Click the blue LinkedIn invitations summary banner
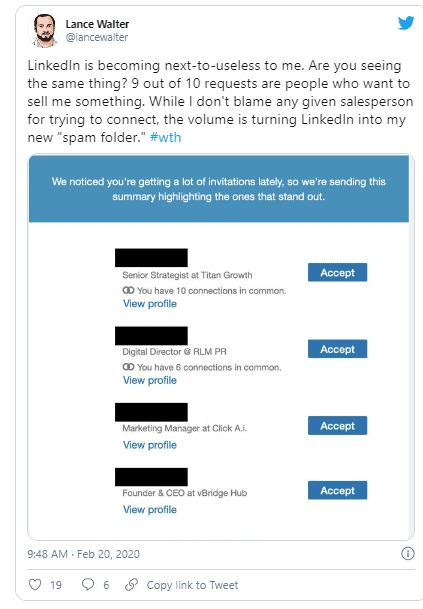This screenshot has height=609, width=423. click(219, 189)
